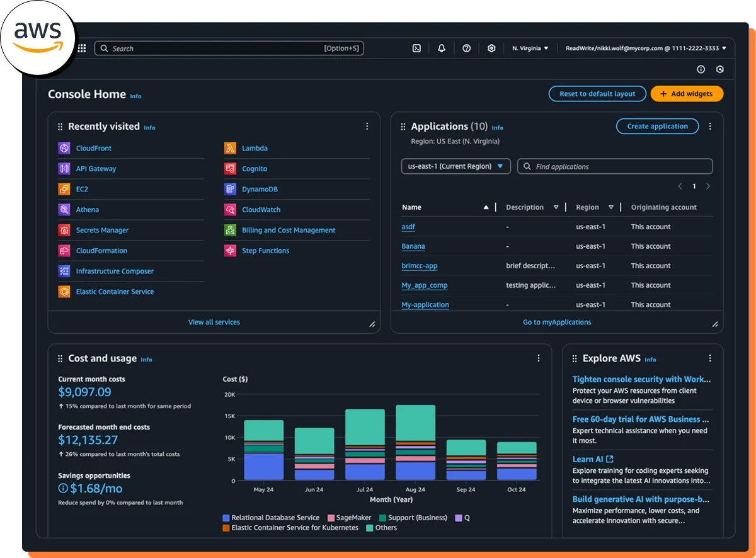Click the DynamoDB service icon
The image size is (756, 558).
coord(230,190)
